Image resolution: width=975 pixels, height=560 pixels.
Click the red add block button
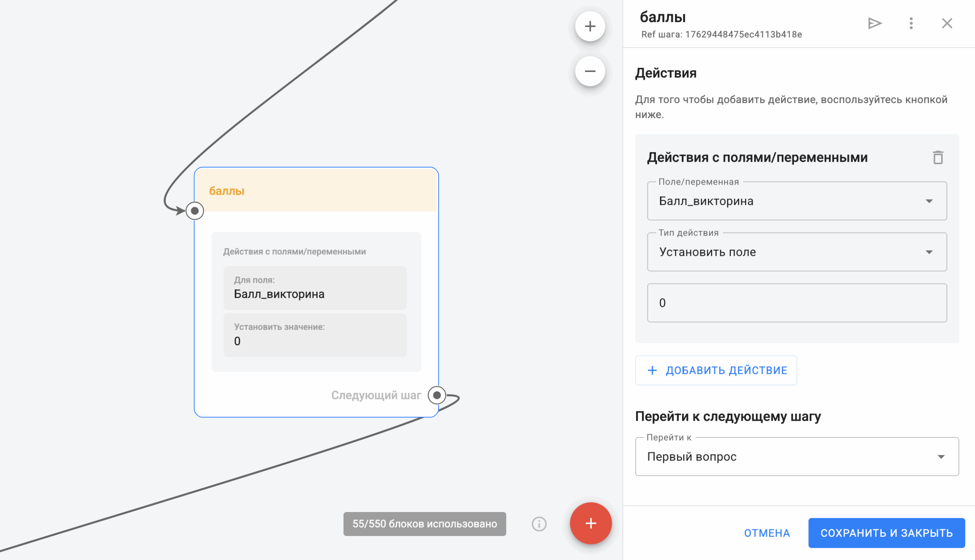pos(591,523)
